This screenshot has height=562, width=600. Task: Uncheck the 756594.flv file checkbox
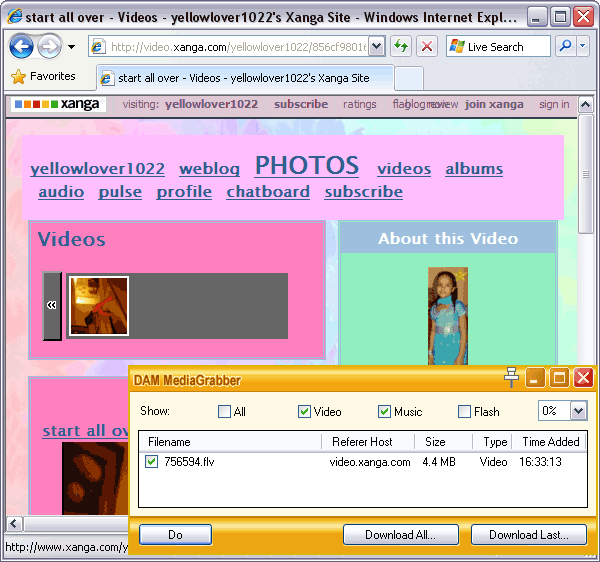(152, 461)
